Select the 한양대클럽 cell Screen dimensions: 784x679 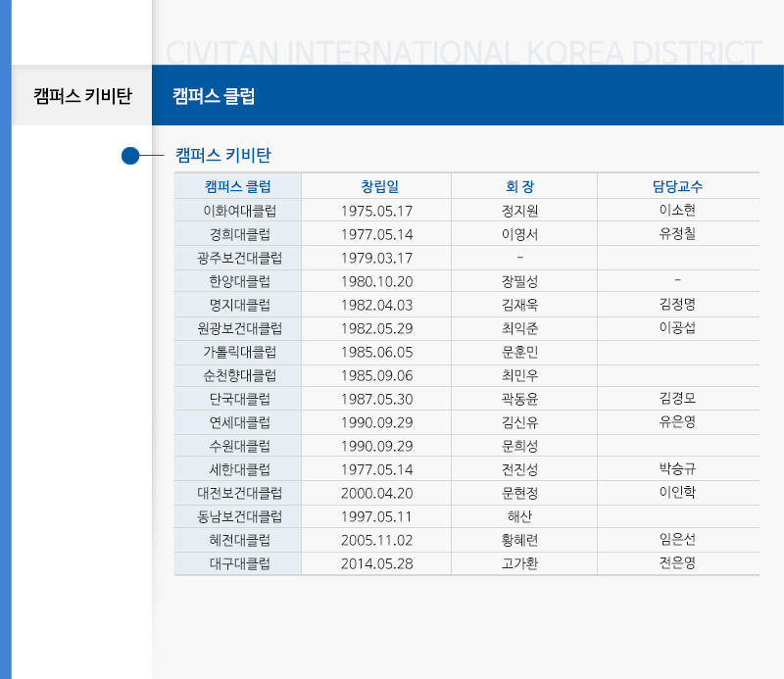pos(239,281)
